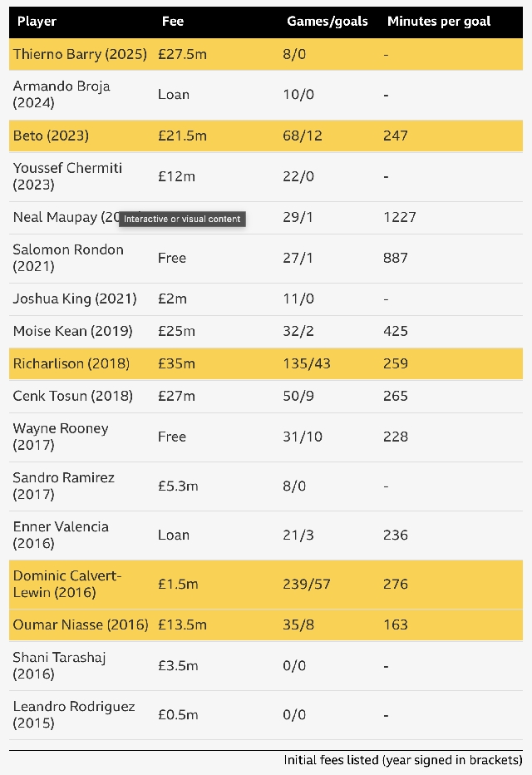
Task: Click Moise Kean's 32/2 games/goals cell
Action: [x=298, y=331]
